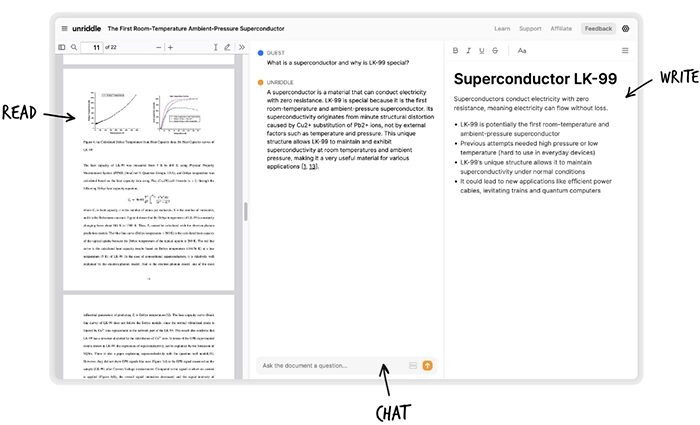Open the hamburger menu beside unriddle logo
Screen dimensions: 700x425
coord(65,29)
